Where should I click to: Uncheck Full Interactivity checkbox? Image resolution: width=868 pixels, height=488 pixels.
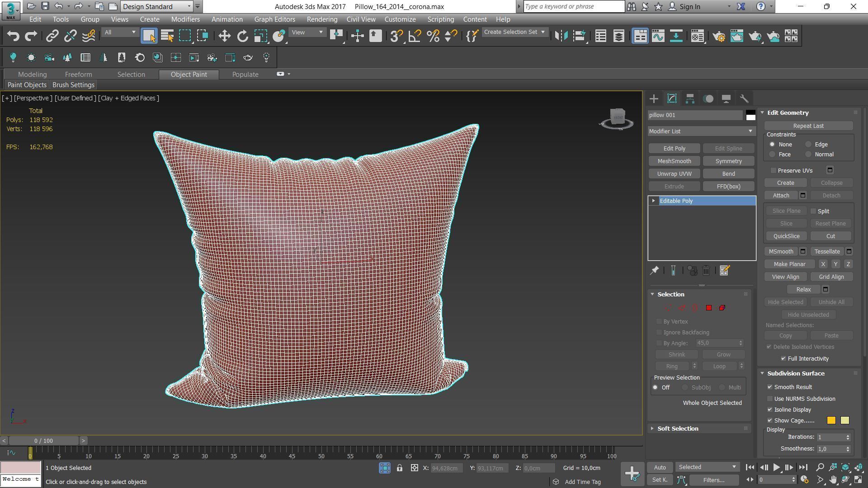pos(783,359)
